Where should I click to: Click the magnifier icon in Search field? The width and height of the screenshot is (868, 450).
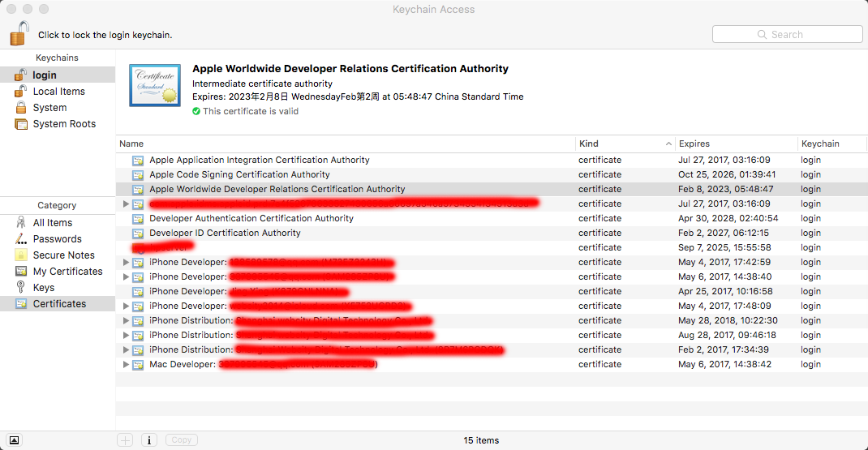(x=763, y=34)
